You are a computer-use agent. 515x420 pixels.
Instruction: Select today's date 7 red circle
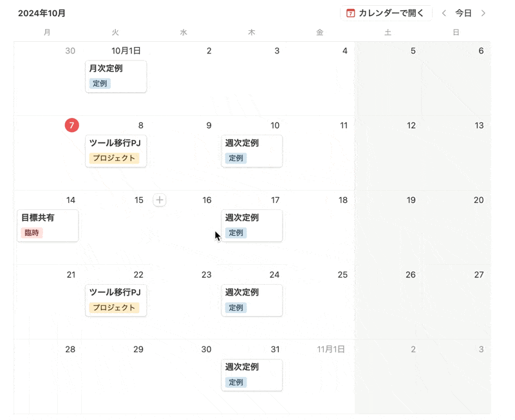pyautogui.click(x=71, y=125)
